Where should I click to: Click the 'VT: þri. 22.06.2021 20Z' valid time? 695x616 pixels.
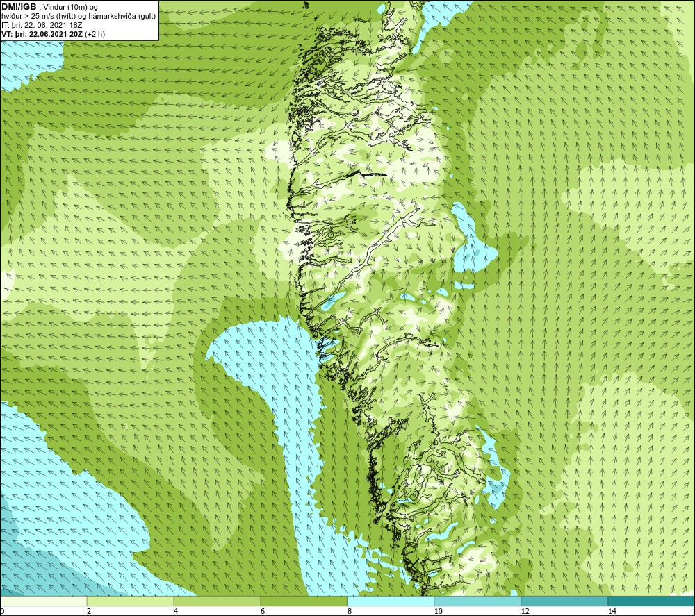coord(42,34)
